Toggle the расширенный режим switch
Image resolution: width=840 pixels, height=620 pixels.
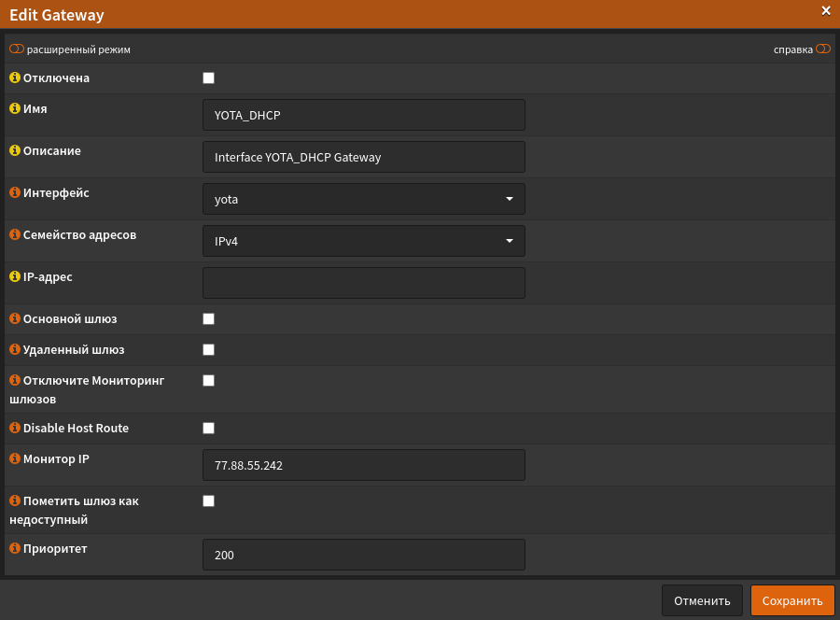[17, 49]
